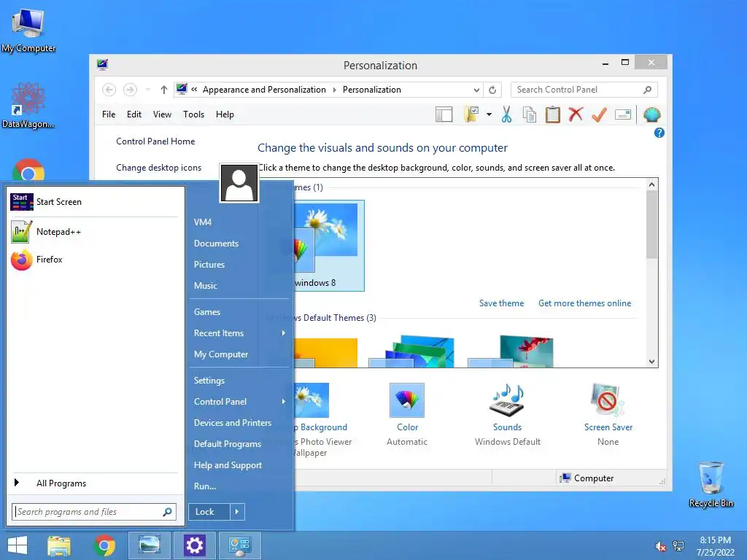The image size is (747, 560).
Task: Click the user account picture in Start menu
Action: pyautogui.click(x=239, y=183)
